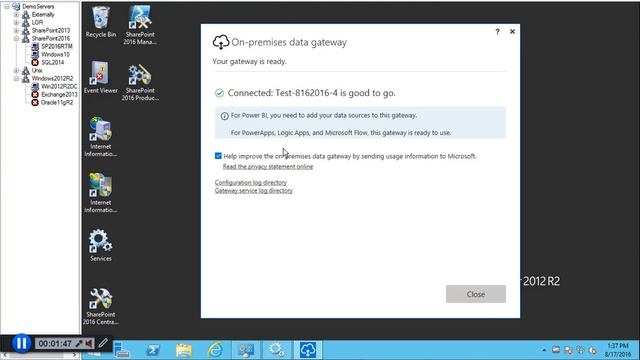The height and width of the screenshot is (360, 640).
Task: Open the Configuration log directory link
Action: click(x=251, y=182)
